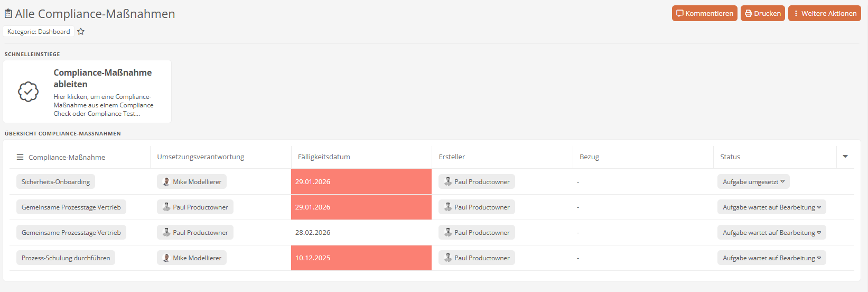This screenshot has width=868, height=292.
Task: Click the favorite star icon beside Kategorie
Action: [81, 32]
